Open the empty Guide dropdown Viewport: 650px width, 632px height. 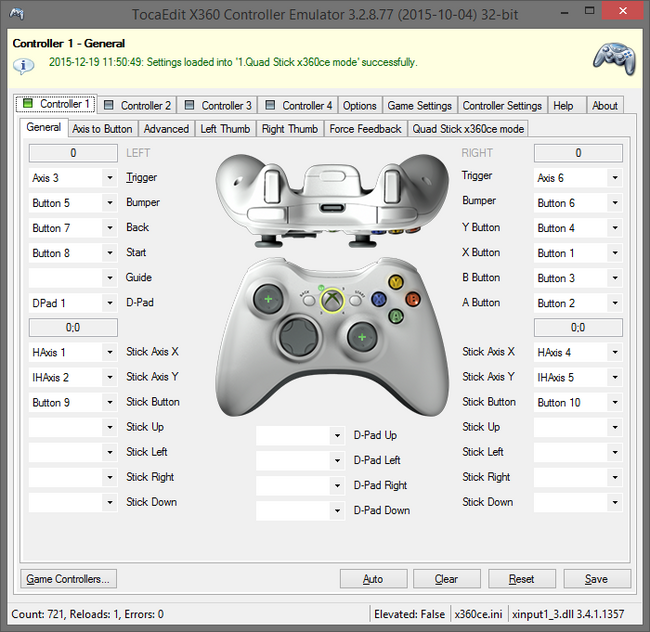[x=110, y=278]
